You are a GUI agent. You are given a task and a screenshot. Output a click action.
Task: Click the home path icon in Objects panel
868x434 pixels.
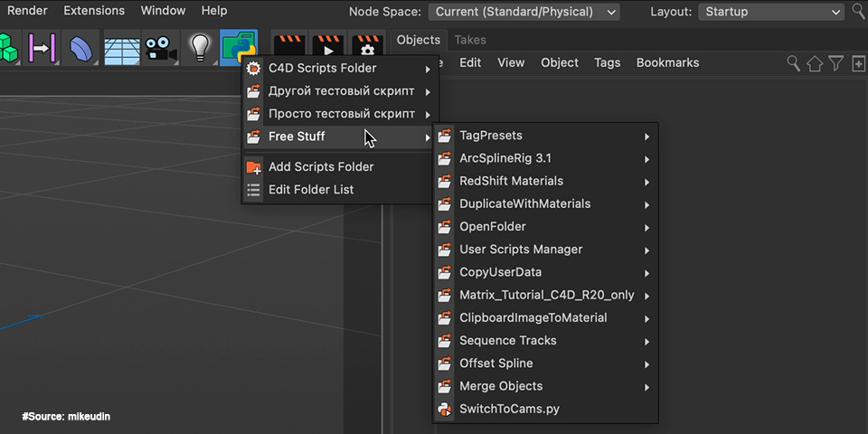815,63
